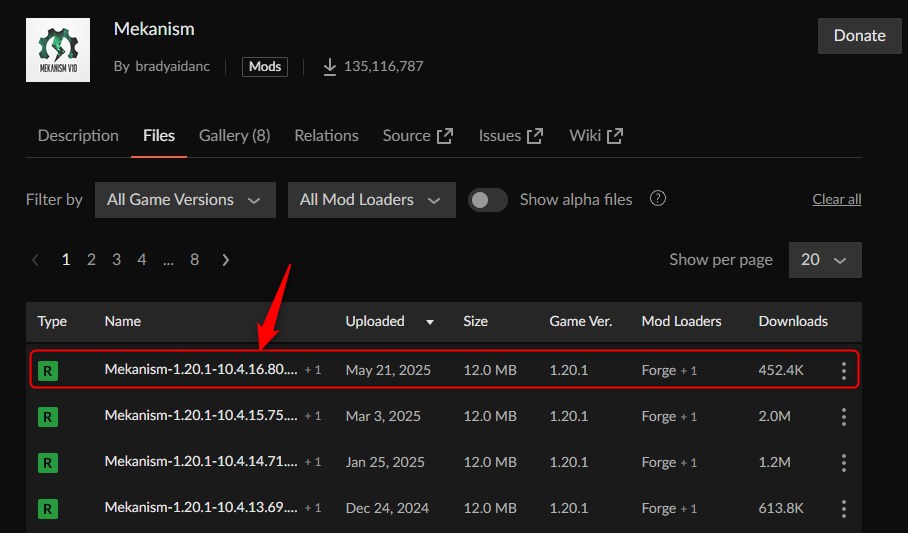Viewport: 908px width, 533px height.
Task: Click the Mod Loaders column header
Action: click(x=682, y=322)
